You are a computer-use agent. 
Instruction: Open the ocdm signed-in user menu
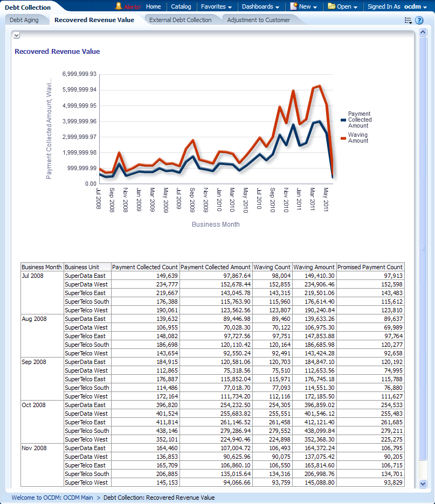(415, 6)
